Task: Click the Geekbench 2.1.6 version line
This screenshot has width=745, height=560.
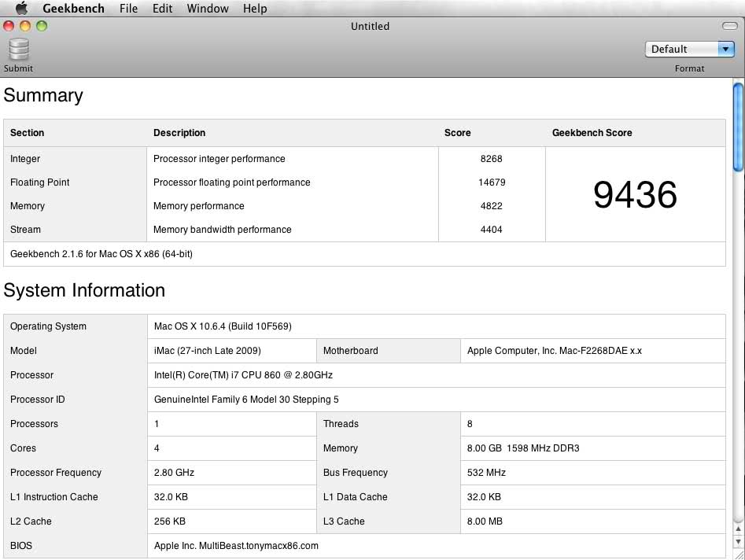Action: pyautogui.click(x=101, y=254)
